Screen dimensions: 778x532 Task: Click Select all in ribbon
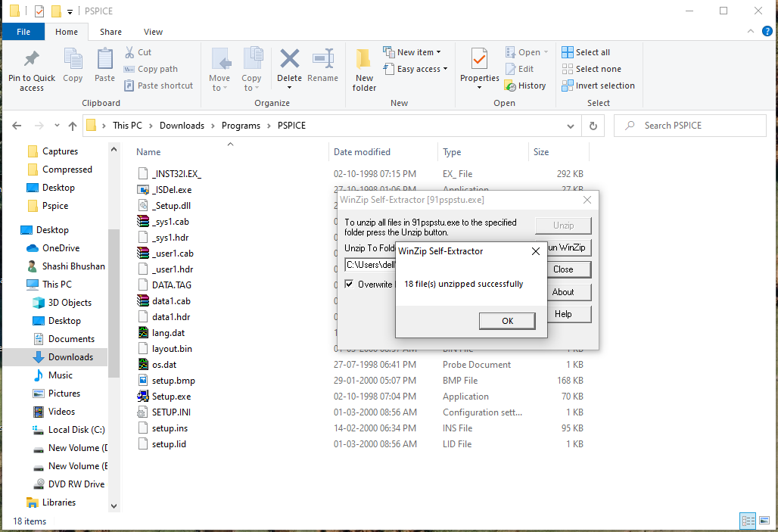point(586,52)
